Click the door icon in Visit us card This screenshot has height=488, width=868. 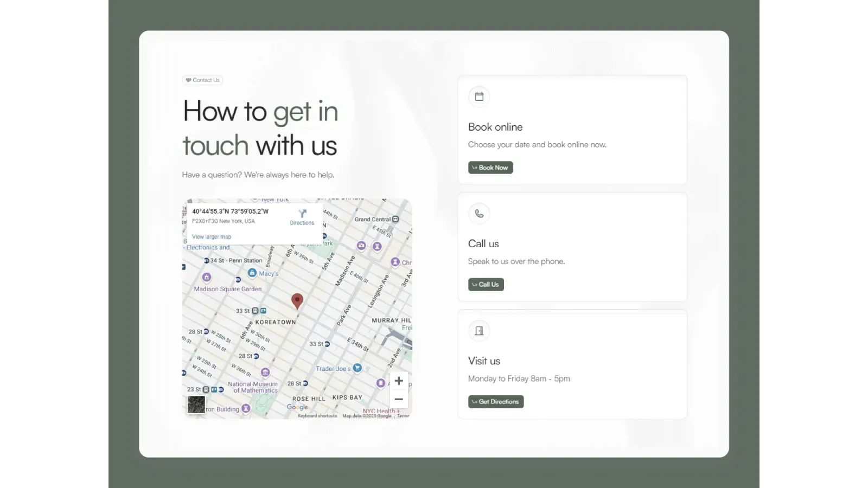(479, 331)
